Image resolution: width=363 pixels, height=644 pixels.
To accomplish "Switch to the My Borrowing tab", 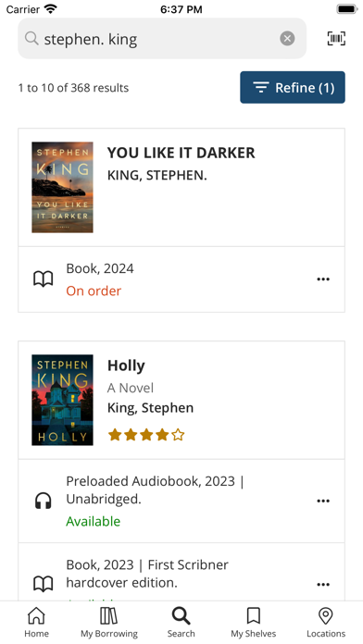I will (109, 622).
